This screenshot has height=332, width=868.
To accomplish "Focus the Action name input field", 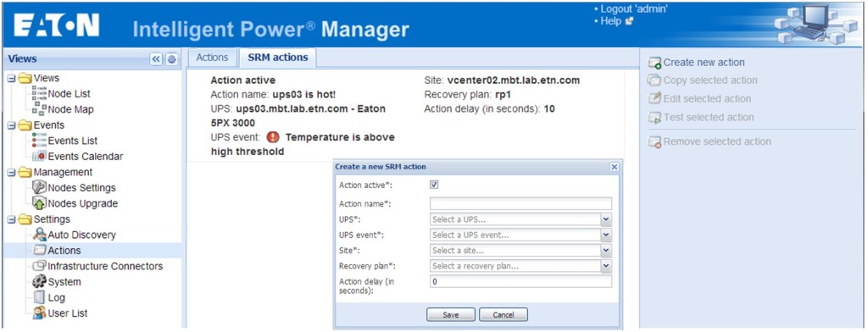I will (521, 203).
